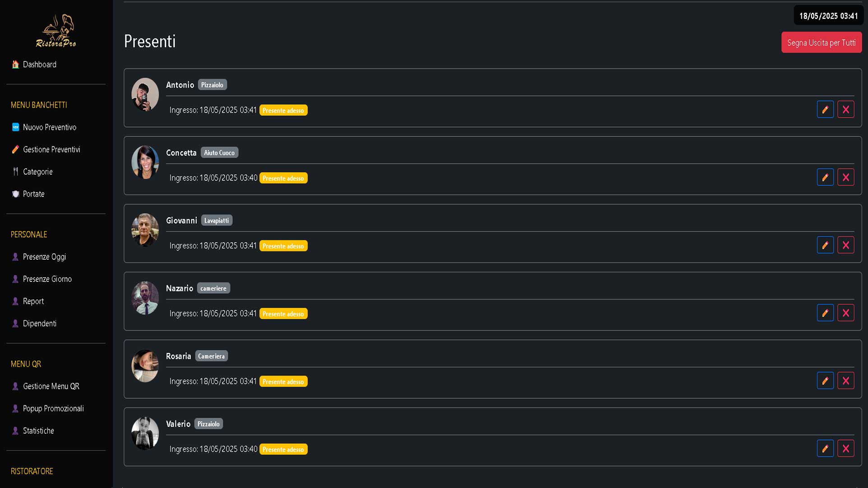The image size is (868, 488).
Task: Click the red X icon for Valerio
Action: pos(846,449)
